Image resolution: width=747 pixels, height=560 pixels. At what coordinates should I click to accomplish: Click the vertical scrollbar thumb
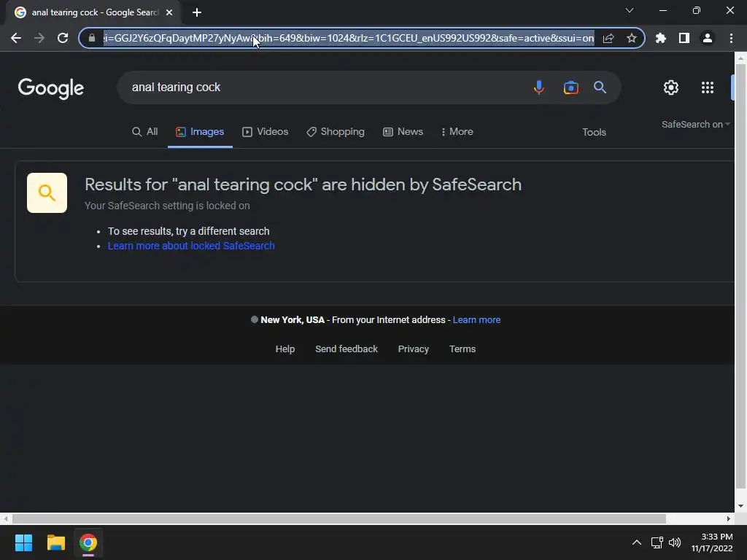coord(740,276)
